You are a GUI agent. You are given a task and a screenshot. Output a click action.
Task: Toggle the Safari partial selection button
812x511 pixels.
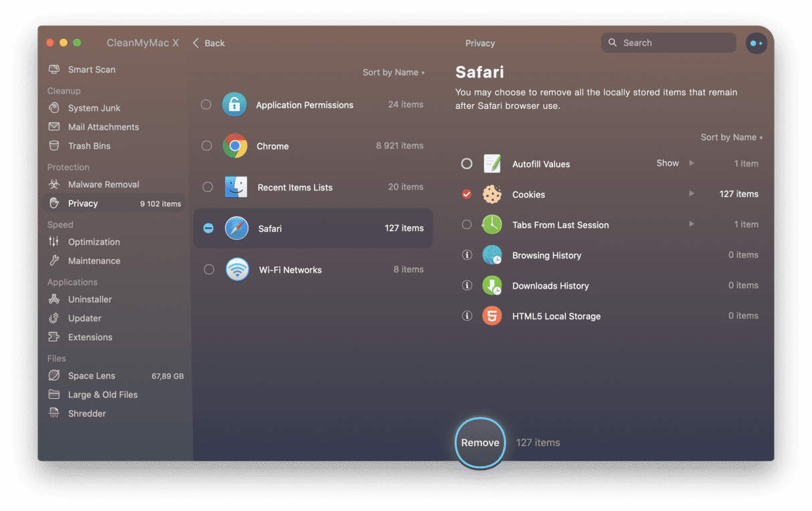tap(208, 228)
